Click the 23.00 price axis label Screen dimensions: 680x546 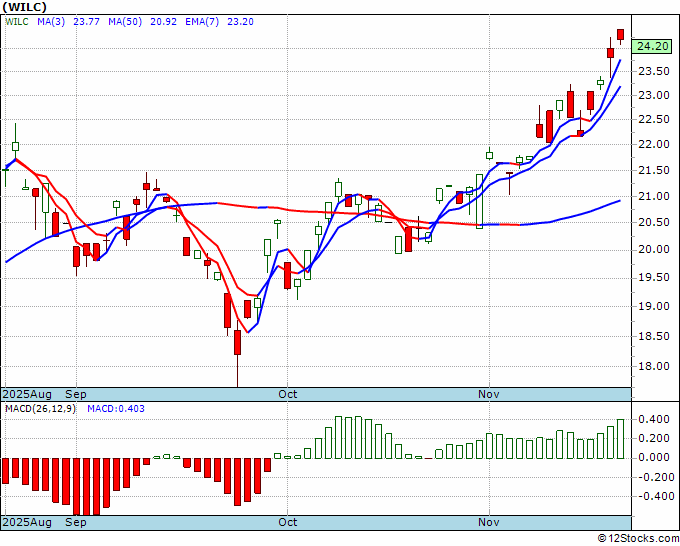pyautogui.click(x=654, y=95)
